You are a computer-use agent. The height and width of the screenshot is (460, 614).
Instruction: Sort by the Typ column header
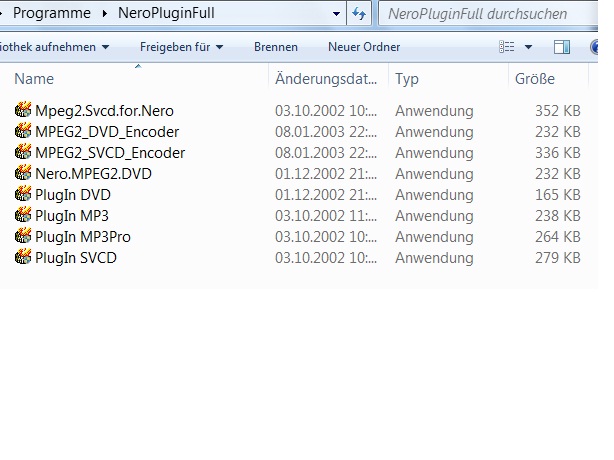click(406, 79)
